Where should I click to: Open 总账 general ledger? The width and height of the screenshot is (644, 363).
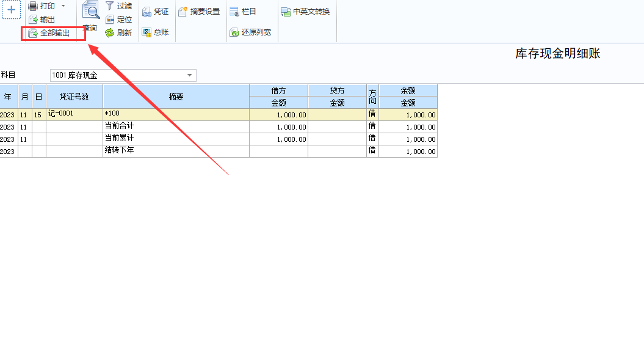(155, 32)
